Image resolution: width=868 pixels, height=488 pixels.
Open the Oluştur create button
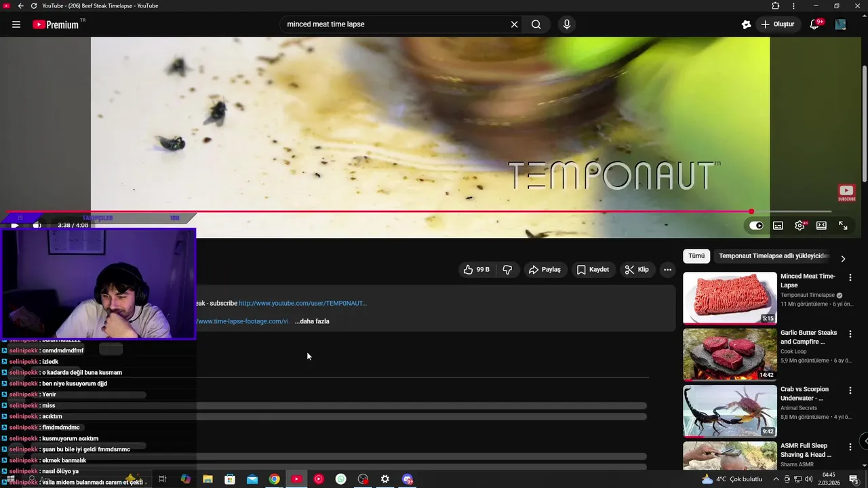pyautogui.click(x=778, y=24)
